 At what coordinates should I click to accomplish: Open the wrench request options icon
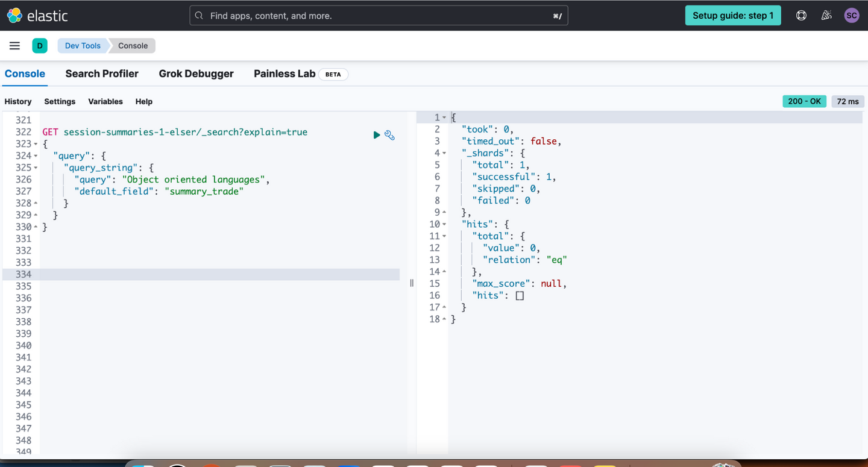click(x=389, y=135)
